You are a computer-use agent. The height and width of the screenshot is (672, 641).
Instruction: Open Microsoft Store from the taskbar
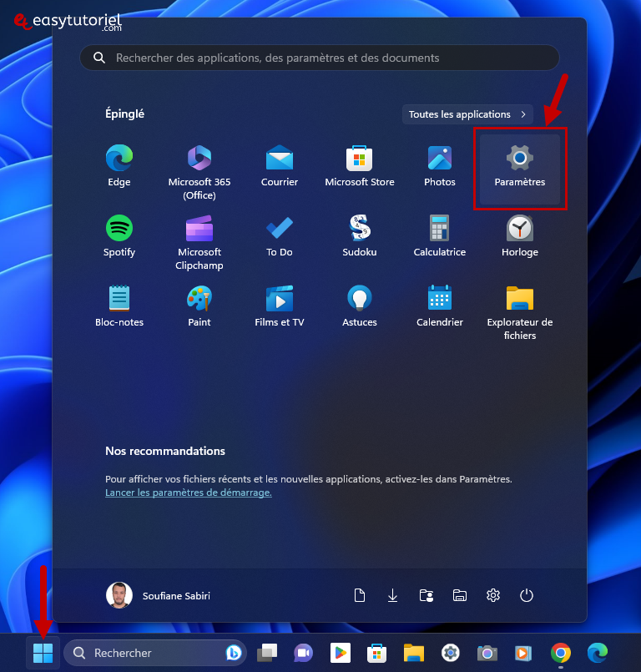[376, 653]
